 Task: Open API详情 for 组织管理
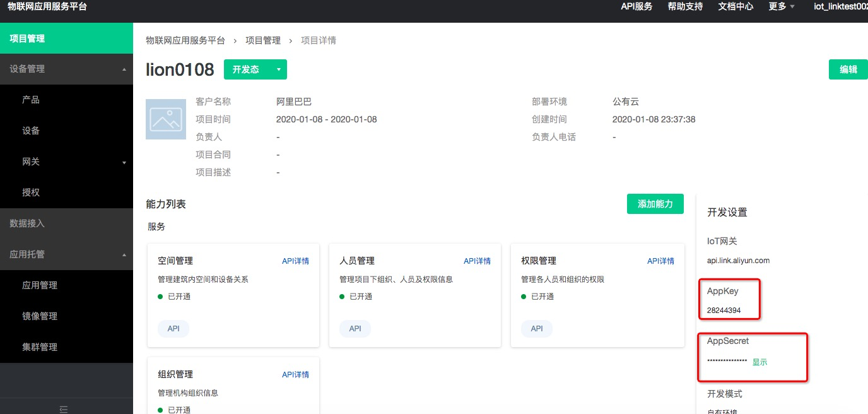(295, 374)
